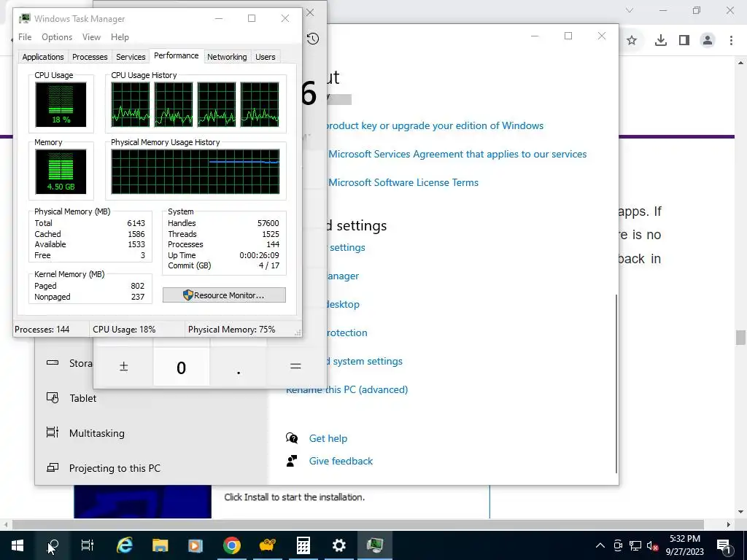Click the Physical Memory Usage History graph

(x=196, y=171)
